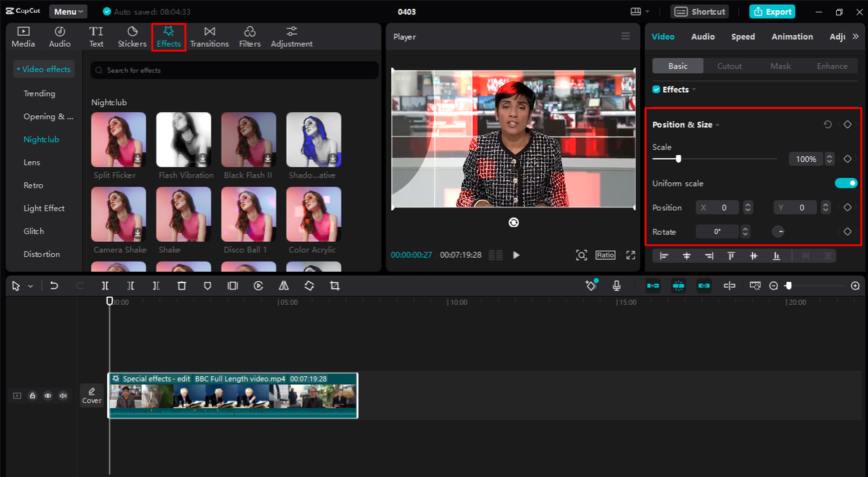Switch to the Speed tab
The width and height of the screenshot is (868, 477).
pyautogui.click(x=743, y=37)
